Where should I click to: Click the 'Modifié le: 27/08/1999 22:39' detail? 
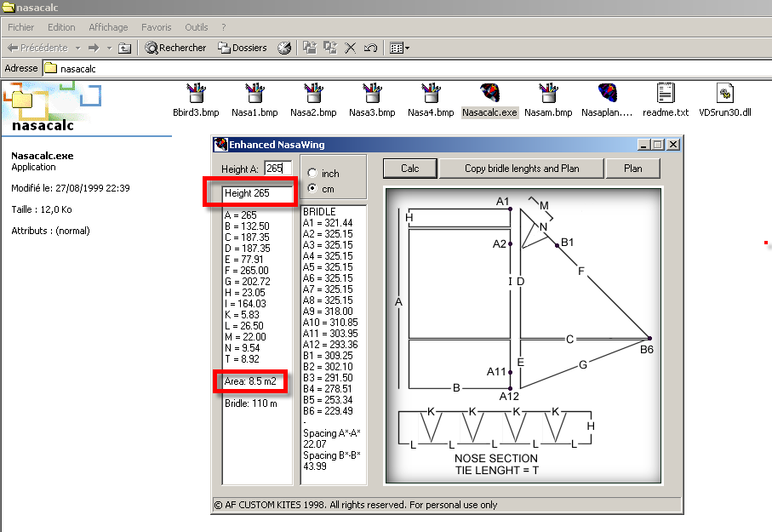coord(71,188)
